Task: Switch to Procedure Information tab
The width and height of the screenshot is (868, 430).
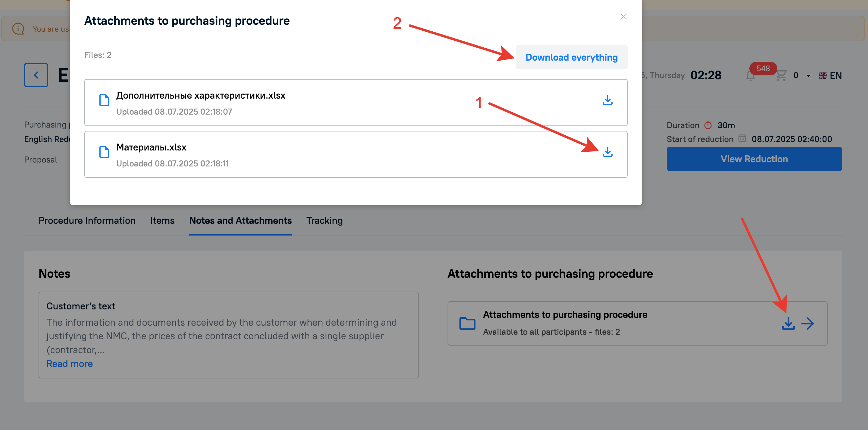Action: pyautogui.click(x=87, y=220)
